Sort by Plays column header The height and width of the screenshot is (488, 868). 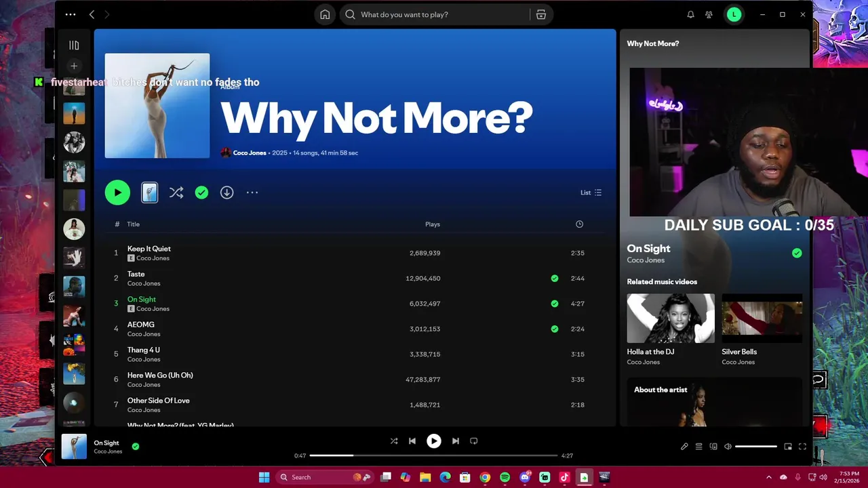coord(433,224)
